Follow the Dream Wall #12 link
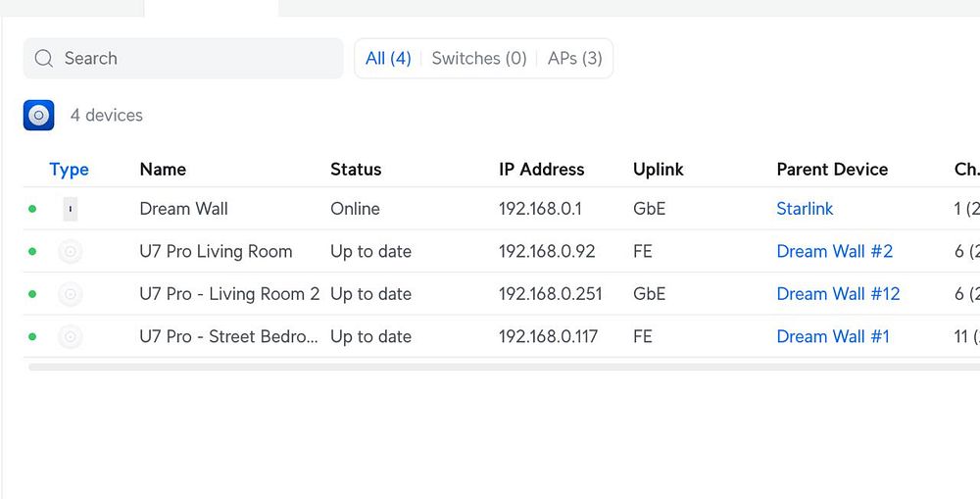The width and height of the screenshot is (980, 499). (838, 294)
